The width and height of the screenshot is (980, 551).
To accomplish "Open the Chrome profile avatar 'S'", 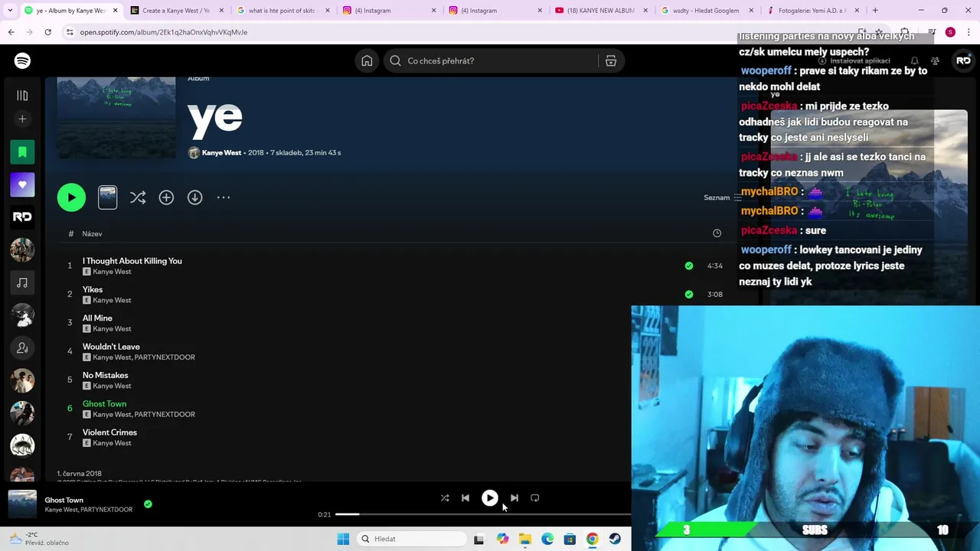I will point(950,32).
